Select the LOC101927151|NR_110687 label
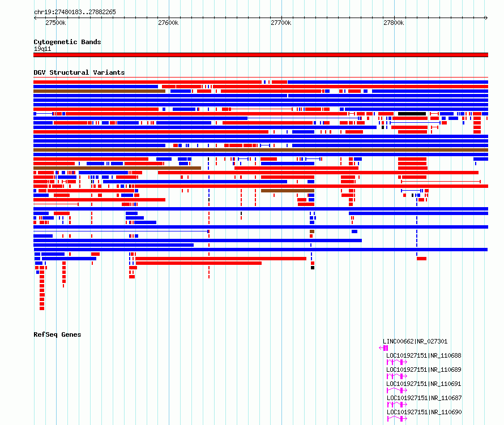Viewport: 504px width, 425px height. [x=424, y=398]
